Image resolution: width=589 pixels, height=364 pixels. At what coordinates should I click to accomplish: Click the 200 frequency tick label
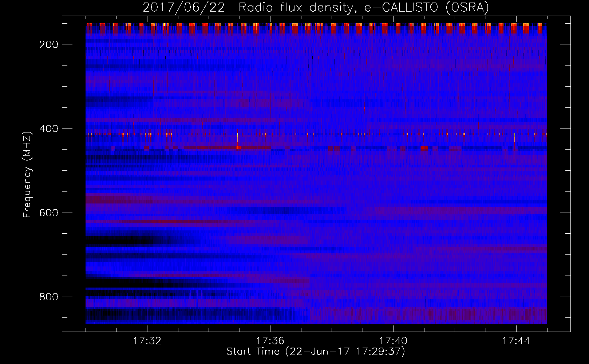[x=49, y=44]
